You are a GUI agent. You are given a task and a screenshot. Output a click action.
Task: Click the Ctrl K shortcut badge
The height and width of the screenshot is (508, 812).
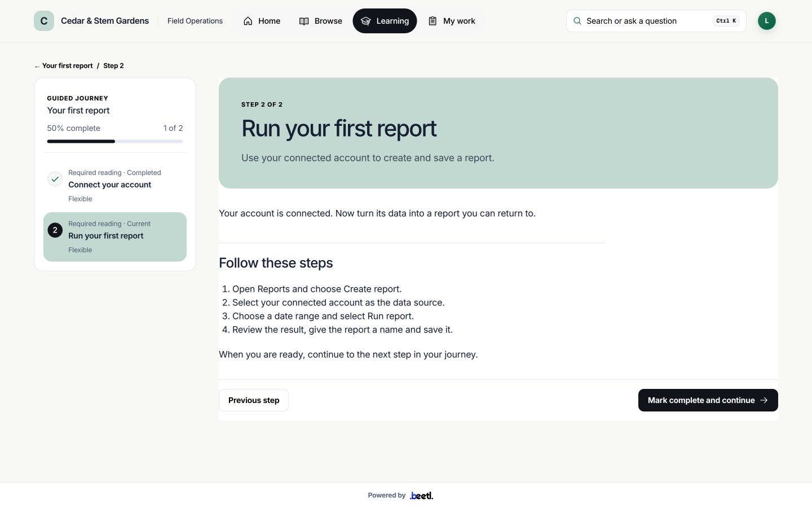click(726, 21)
